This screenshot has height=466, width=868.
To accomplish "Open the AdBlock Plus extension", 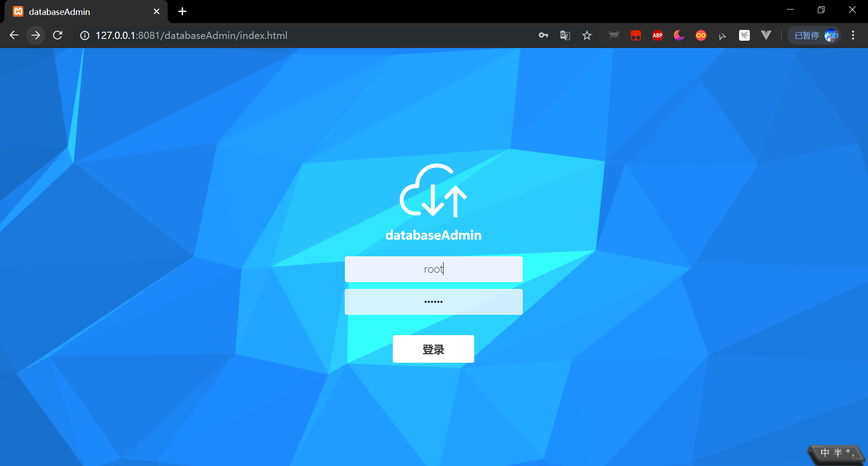I will tap(658, 35).
